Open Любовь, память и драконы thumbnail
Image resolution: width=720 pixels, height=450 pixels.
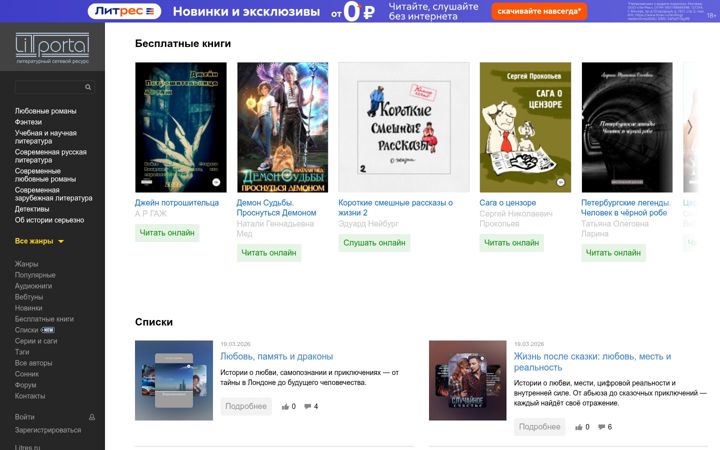coord(174,380)
